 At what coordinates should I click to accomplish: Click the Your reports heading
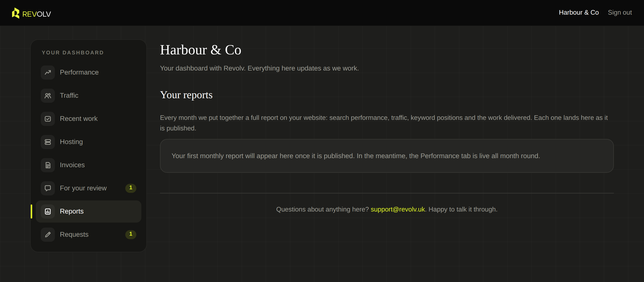[x=186, y=95]
